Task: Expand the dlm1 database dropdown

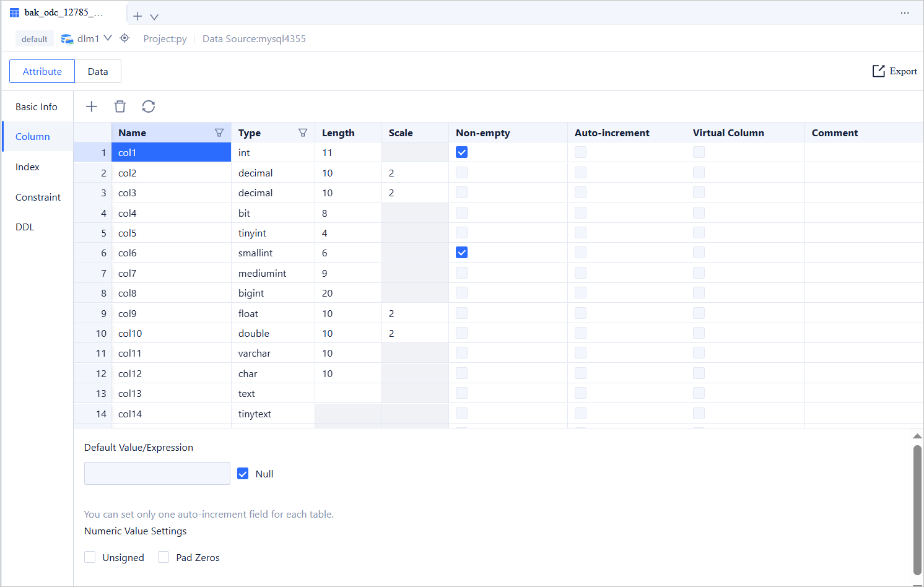Action: [108, 38]
